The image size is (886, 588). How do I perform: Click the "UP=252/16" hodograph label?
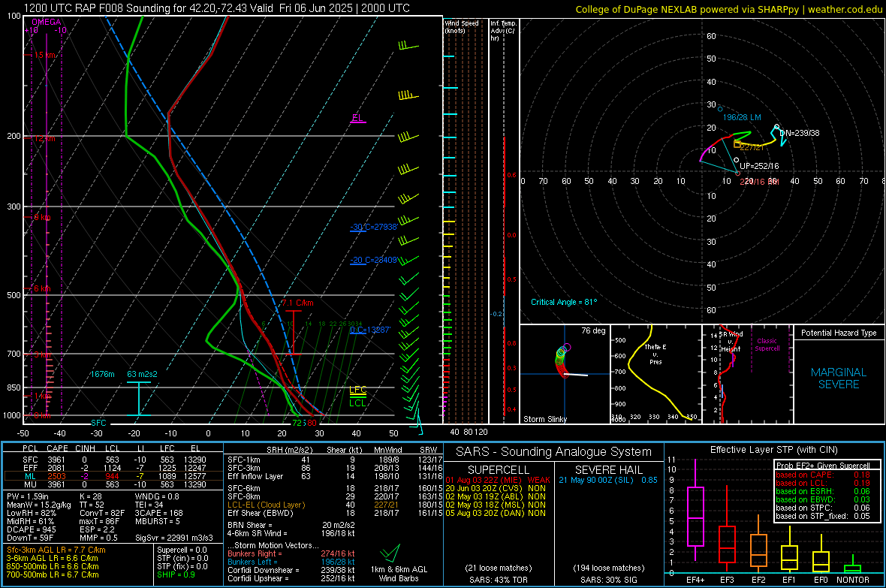coord(759,166)
